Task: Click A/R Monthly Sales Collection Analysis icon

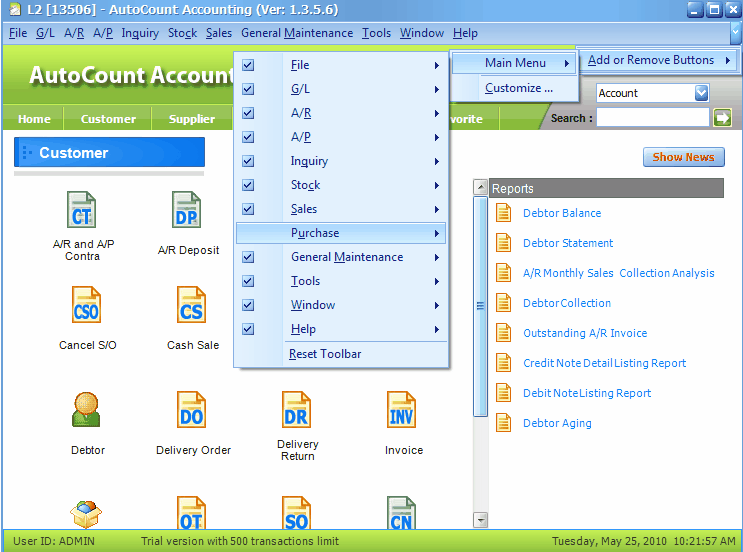Action: pos(503,273)
